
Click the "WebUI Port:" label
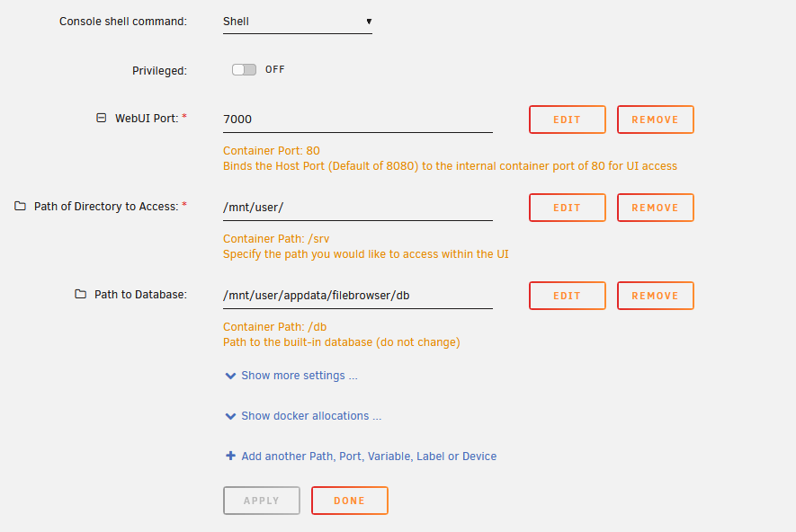pos(147,119)
